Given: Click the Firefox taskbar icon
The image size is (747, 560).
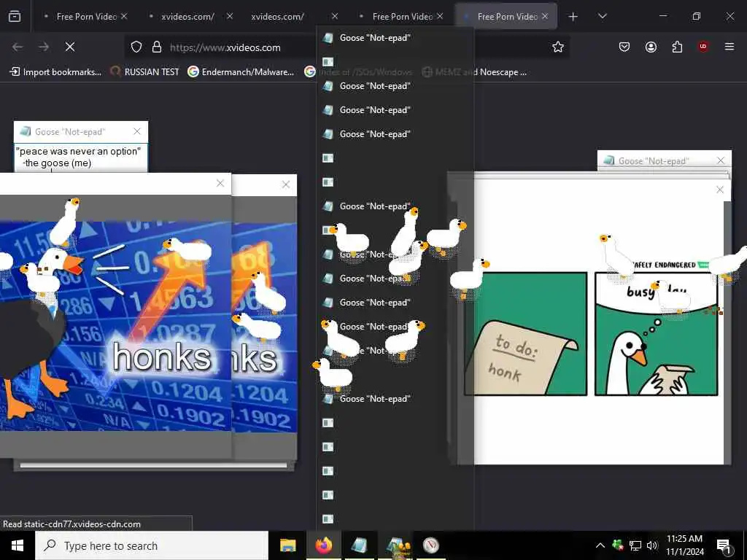Looking at the screenshot, I should (323, 545).
